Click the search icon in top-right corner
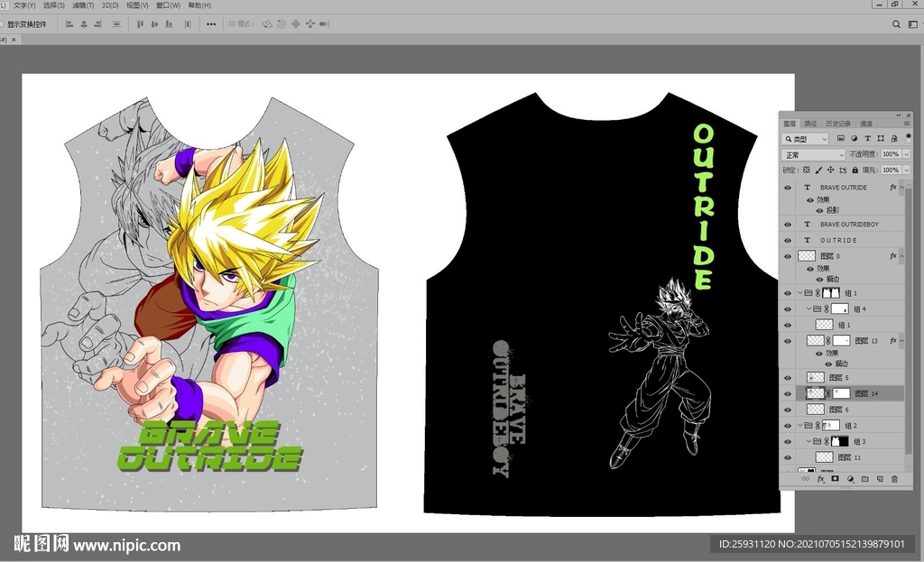Image resolution: width=924 pixels, height=562 pixels. 897,24
